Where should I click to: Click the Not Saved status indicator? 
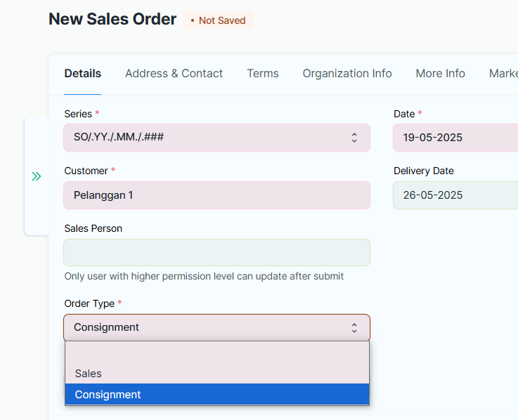(219, 20)
